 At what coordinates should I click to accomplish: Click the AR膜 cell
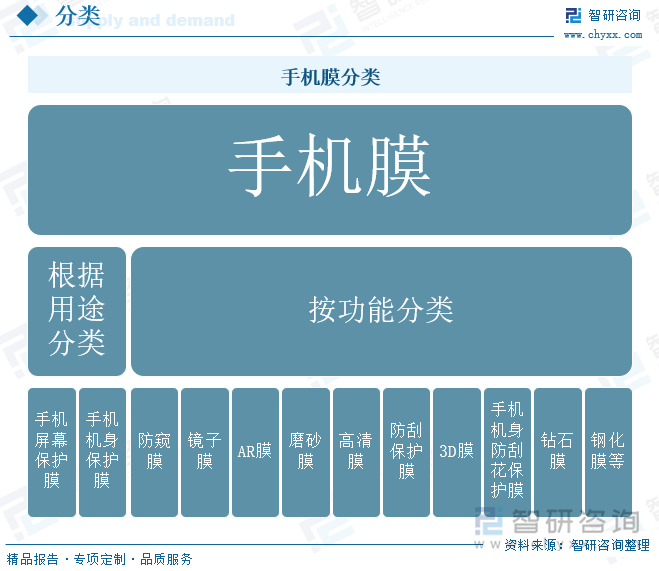[255, 452]
